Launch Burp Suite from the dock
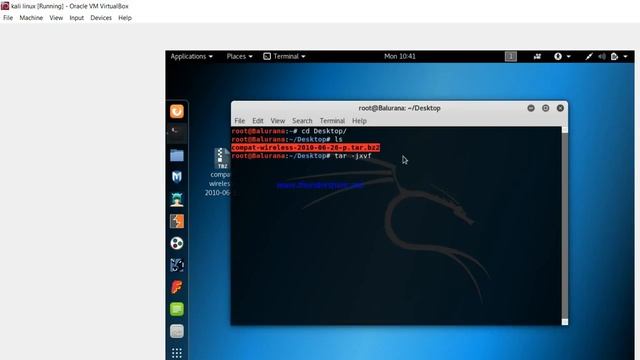This screenshot has width=640, height=360. coord(177,221)
